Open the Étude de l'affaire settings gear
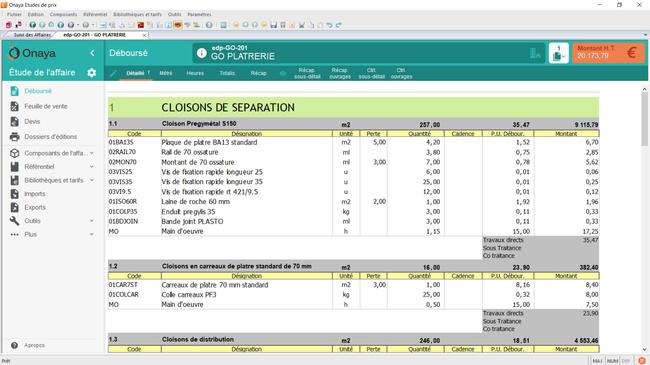 (x=92, y=73)
